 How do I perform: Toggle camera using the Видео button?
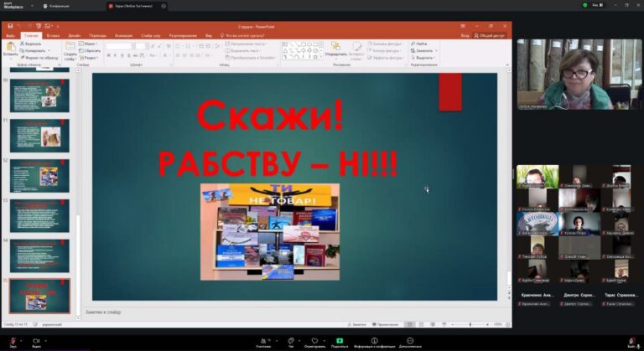click(36, 340)
